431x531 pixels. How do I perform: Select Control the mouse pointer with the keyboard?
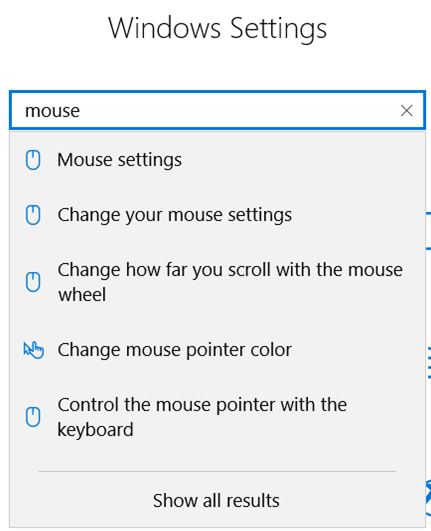(217, 417)
